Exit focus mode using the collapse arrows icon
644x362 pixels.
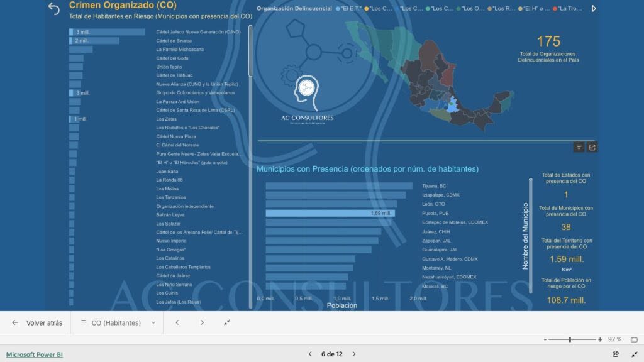tap(227, 322)
